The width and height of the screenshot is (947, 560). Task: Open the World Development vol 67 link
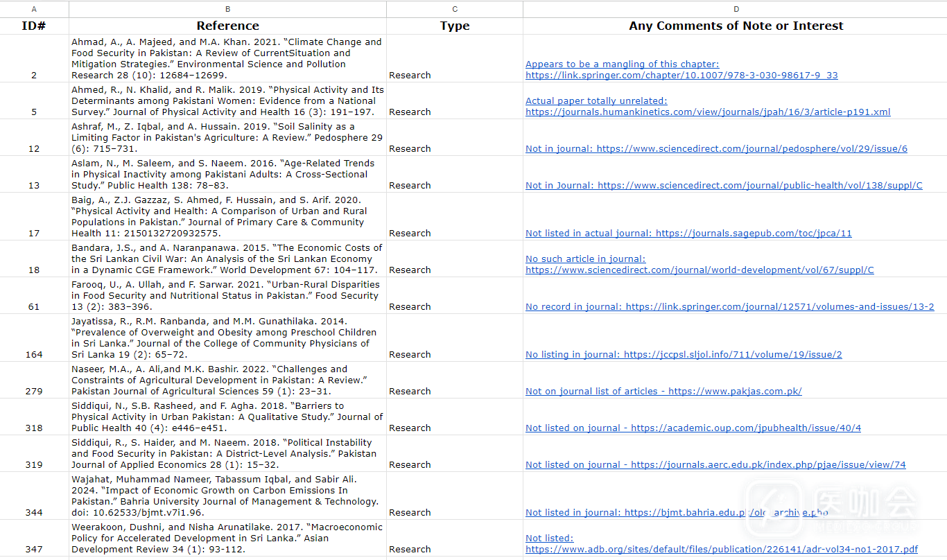699,270
